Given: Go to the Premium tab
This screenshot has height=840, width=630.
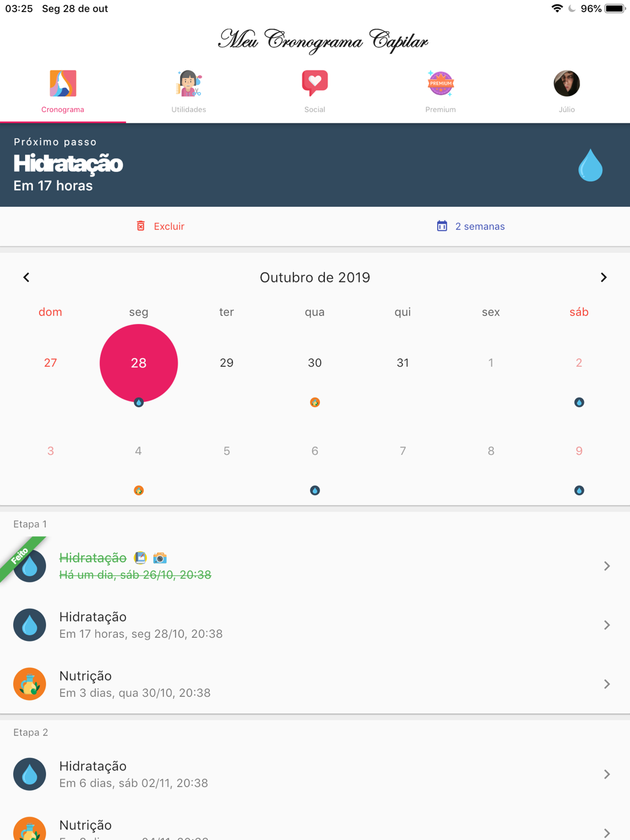Looking at the screenshot, I should coord(440,93).
